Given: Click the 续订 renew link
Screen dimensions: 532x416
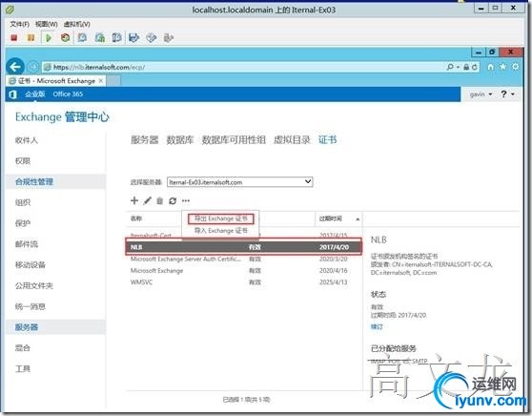Looking at the screenshot, I should coord(377,326).
